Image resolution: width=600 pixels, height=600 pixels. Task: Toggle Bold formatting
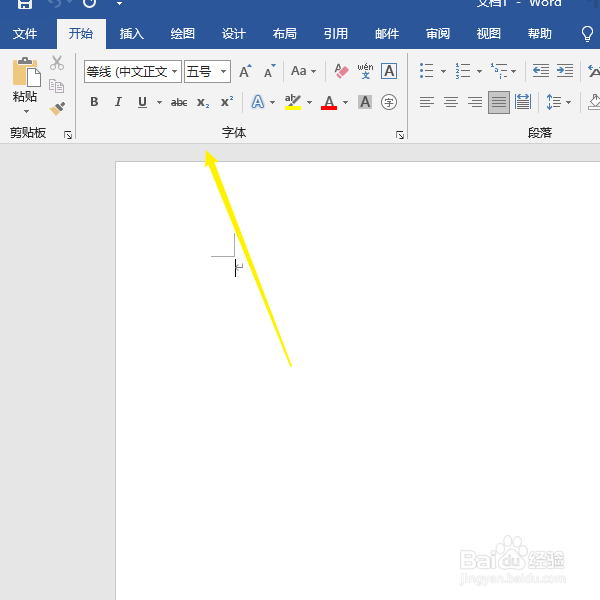pyautogui.click(x=94, y=102)
